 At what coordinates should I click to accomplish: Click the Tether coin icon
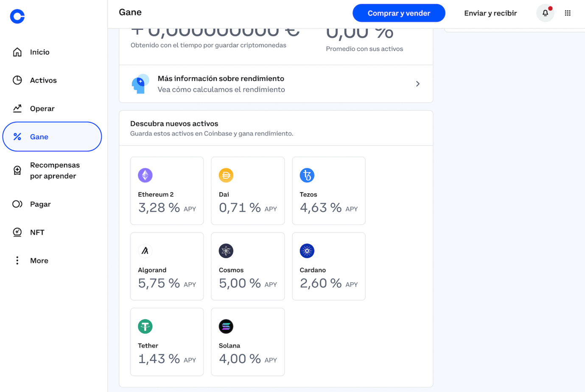click(145, 326)
